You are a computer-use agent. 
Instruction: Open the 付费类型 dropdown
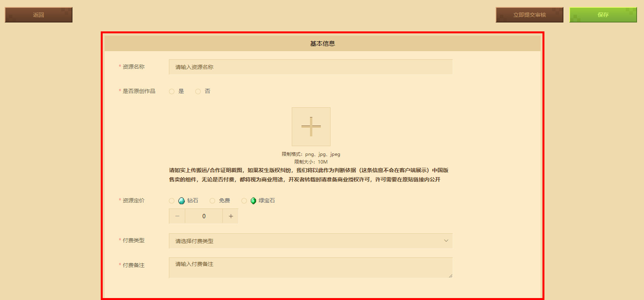click(311, 241)
